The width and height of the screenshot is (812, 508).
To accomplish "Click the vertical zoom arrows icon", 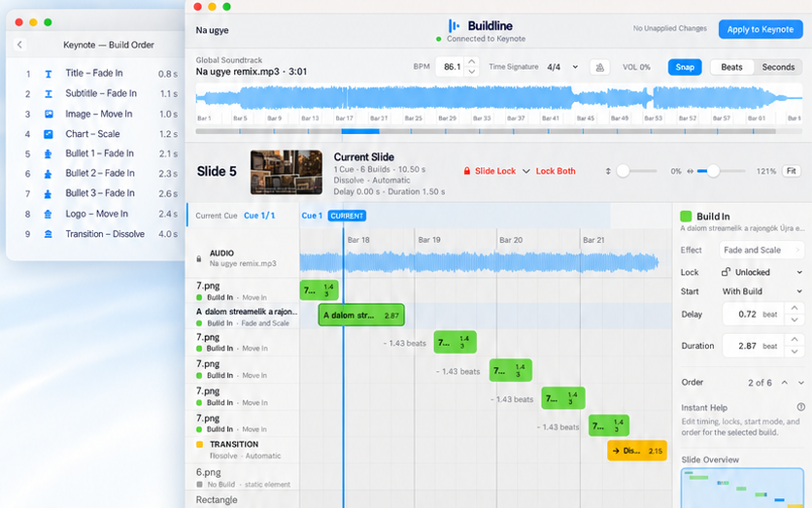I will tap(608, 171).
